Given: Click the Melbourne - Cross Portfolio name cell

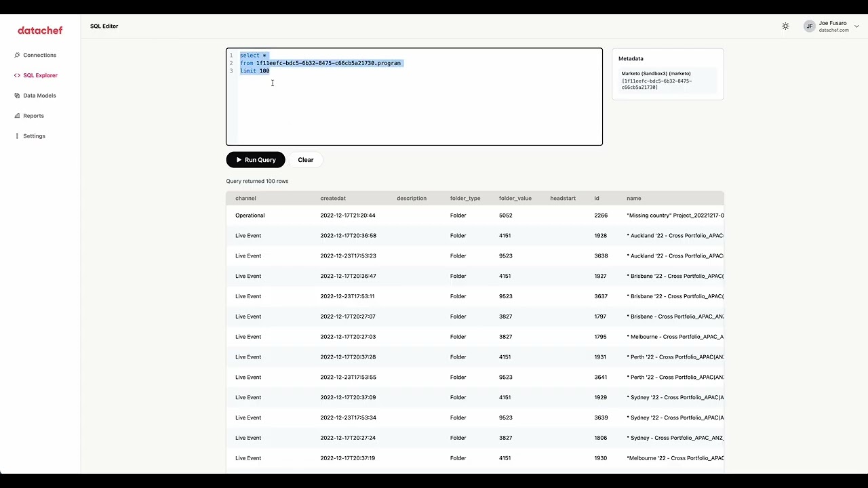Looking at the screenshot, I should click(675, 337).
